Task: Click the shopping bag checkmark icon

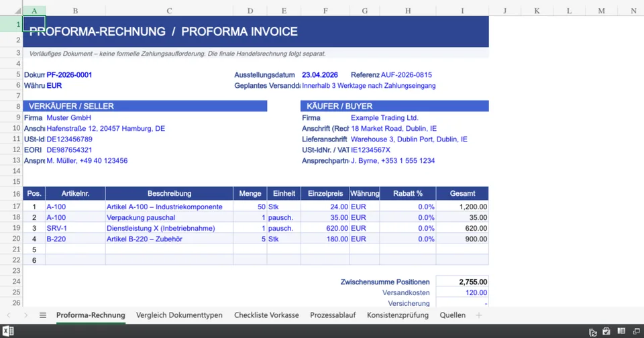Action: click(606, 331)
